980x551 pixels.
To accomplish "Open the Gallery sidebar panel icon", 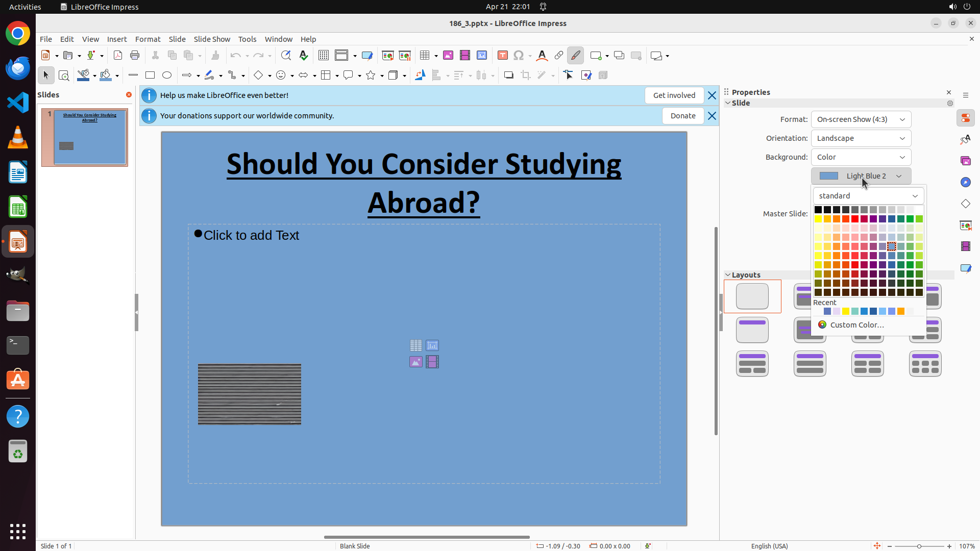I will pyautogui.click(x=965, y=161).
